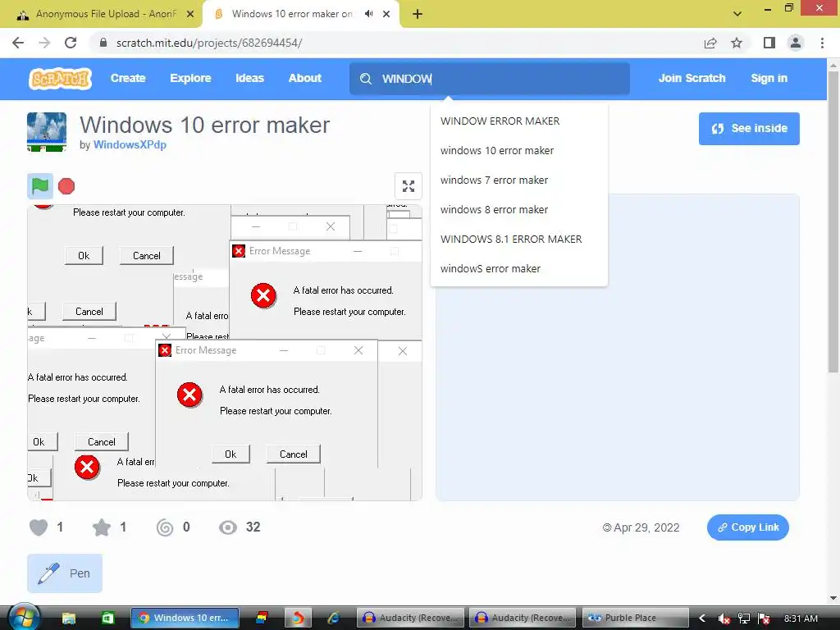This screenshot has height=630, width=840.
Task: Open Chrome three-dot menu
Action: coord(822,43)
